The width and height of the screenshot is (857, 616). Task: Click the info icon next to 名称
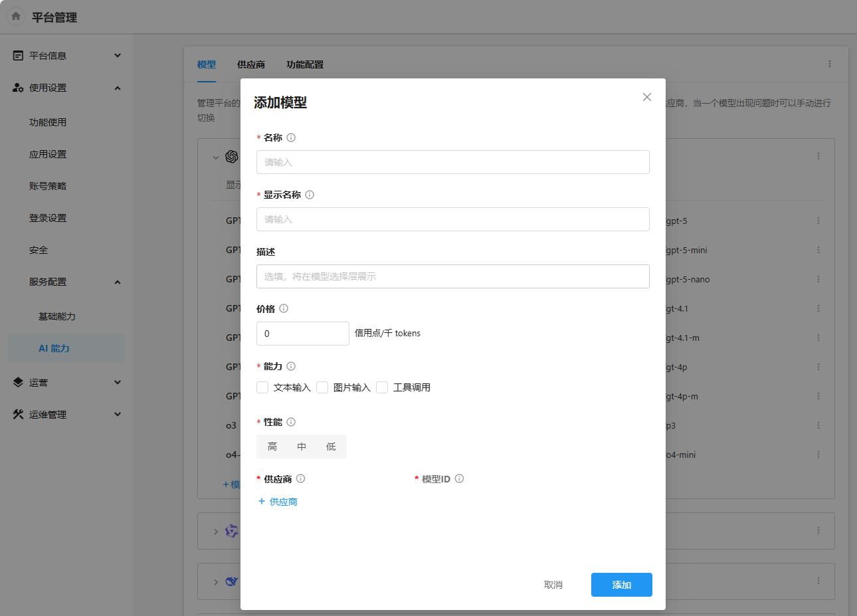(x=291, y=138)
